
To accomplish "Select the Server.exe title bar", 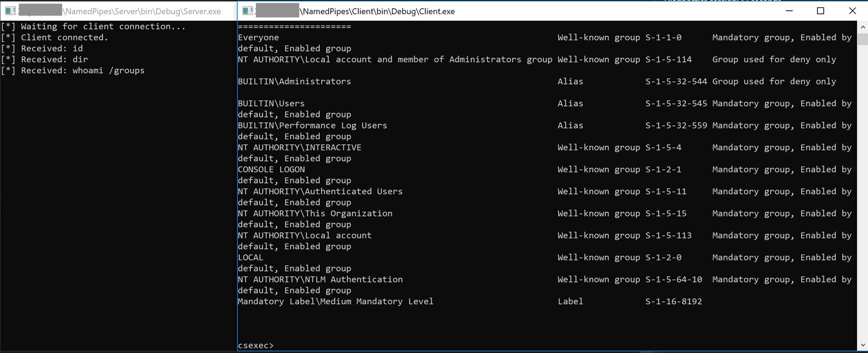I will (118, 11).
